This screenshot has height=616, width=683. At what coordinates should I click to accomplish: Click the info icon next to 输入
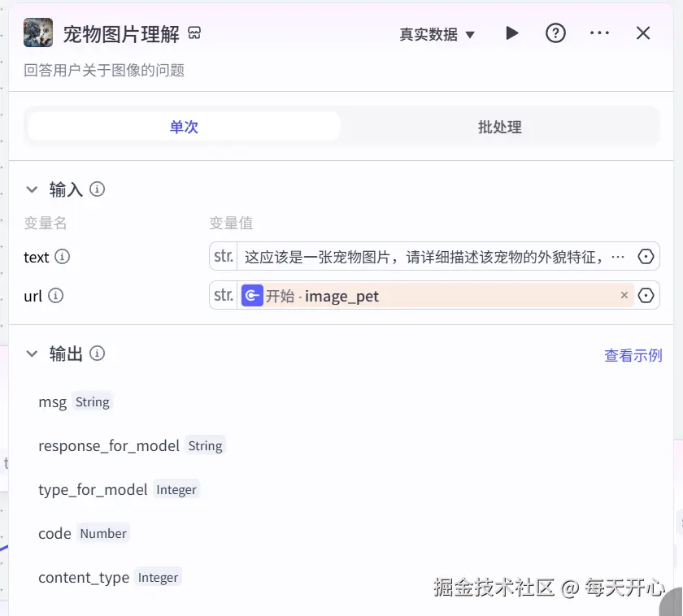click(x=97, y=189)
